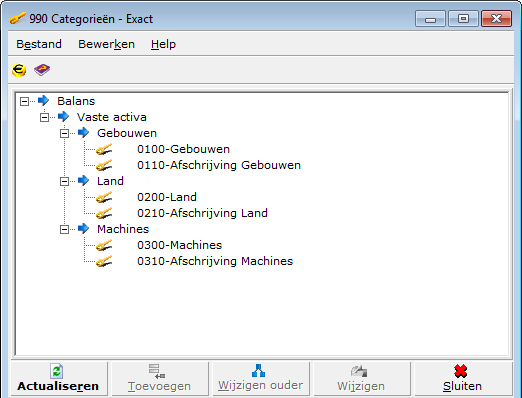This screenshot has height=398, width=522.
Task: Select the Balans tree label
Action: click(76, 101)
